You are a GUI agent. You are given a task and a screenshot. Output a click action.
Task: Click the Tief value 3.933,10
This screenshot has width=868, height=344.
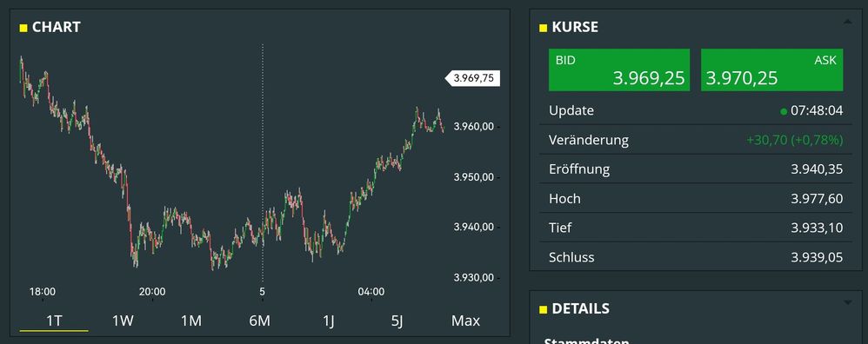(x=817, y=228)
